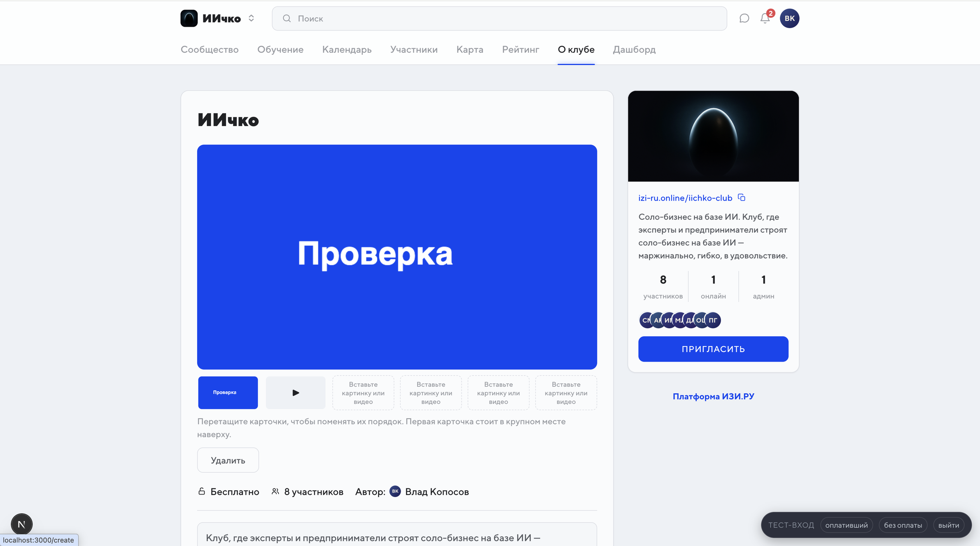The image size is (980, 546).
Task: Switch to the Обучение tab
Action: tap(280, 49)
